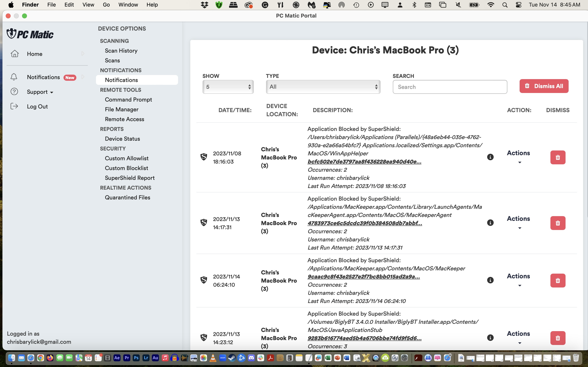Click the Notifications bell icon
Image resolution: width=588 pixels, height=367 pixels.
coord(14,77)
